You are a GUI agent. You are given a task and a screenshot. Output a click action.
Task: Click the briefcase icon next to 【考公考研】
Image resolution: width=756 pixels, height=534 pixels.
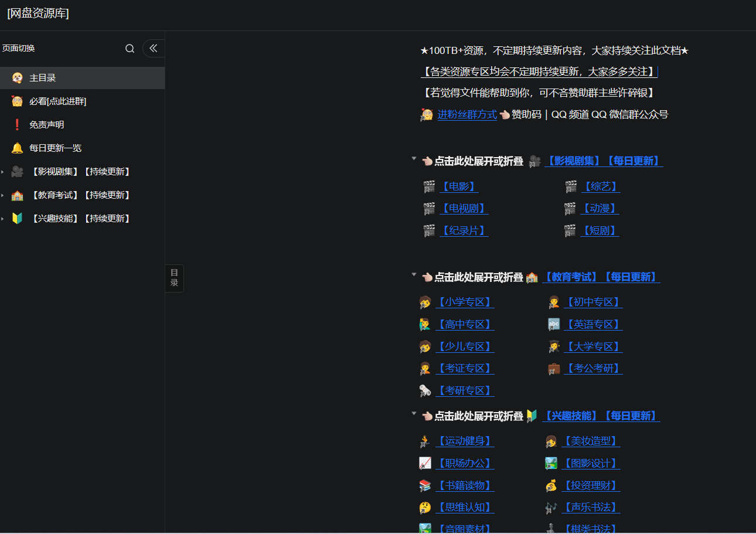[554, 369]
